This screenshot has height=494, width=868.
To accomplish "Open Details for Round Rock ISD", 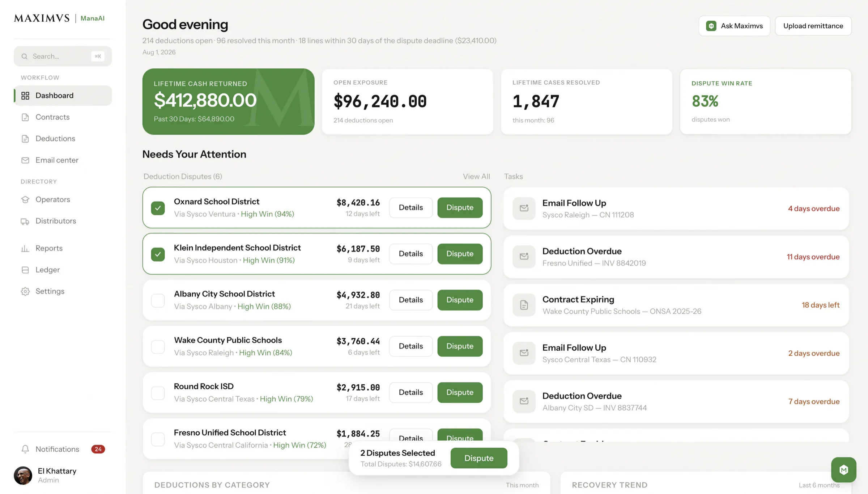I will pyautogui.click(x=411, y=393).
